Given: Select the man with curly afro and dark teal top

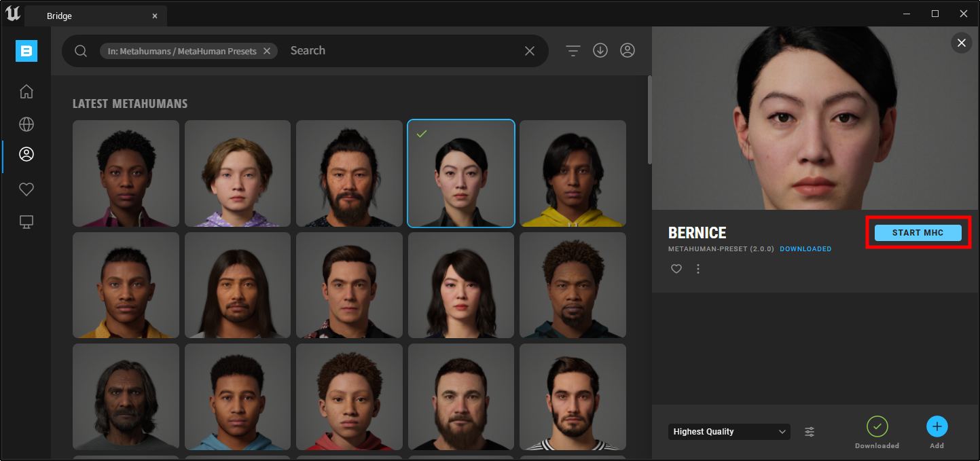Looking at the screenshot, I should point(573,285).
